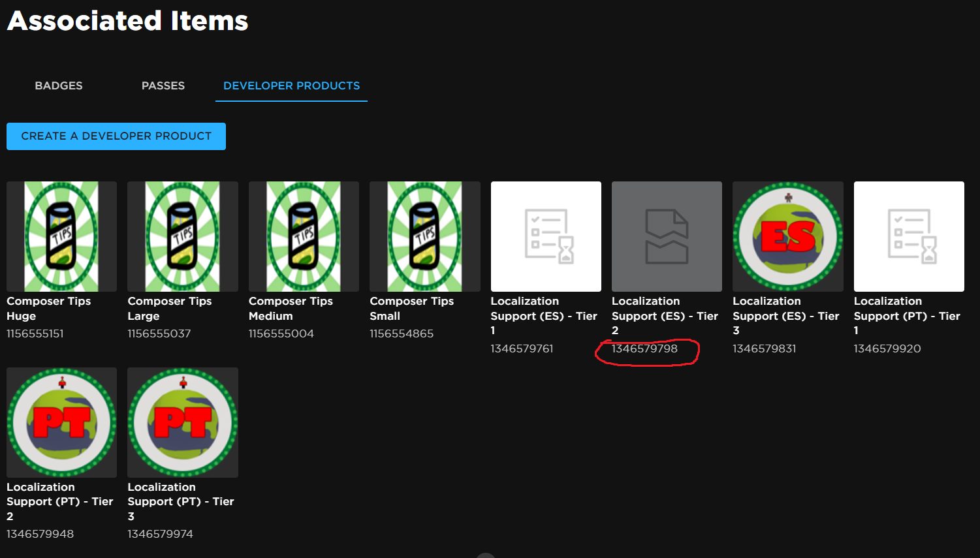
Task: Click the CREATE A DEVELOPER PRODUCT button
Action: [116, 136]
